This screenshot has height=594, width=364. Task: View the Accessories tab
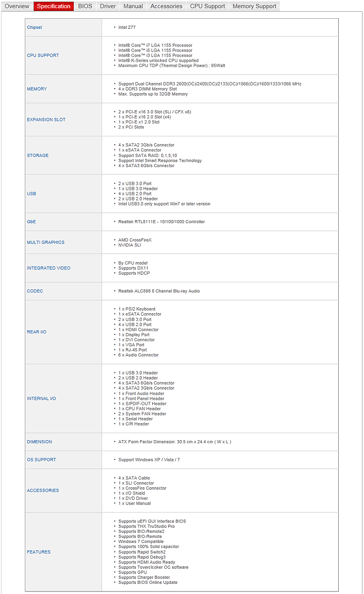pyautogui.click(x=166, y=6)
